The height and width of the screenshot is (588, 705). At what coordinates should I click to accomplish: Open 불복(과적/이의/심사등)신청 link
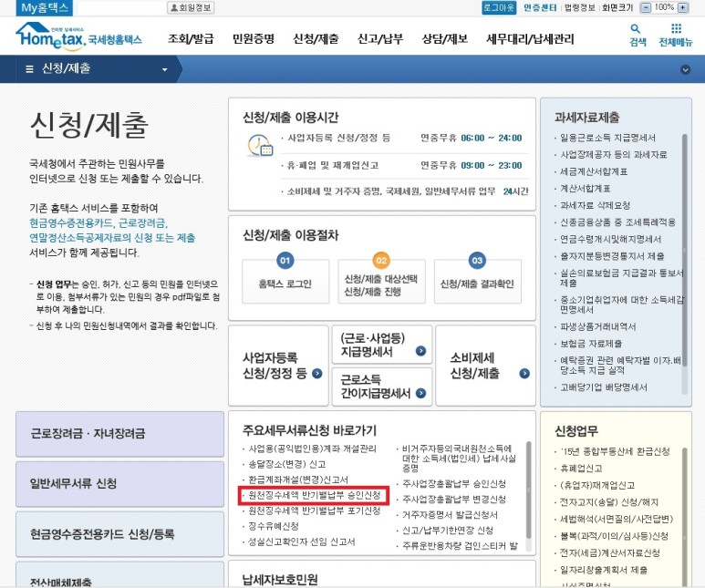pos(614,536)
